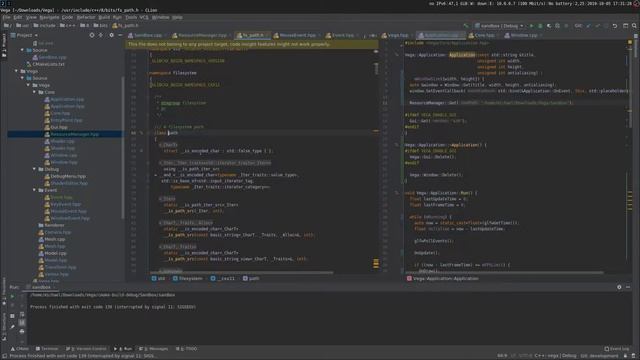Click the 'path' structure breadcrumb
The height and width of the screenshot is (360, 640).
251,279
